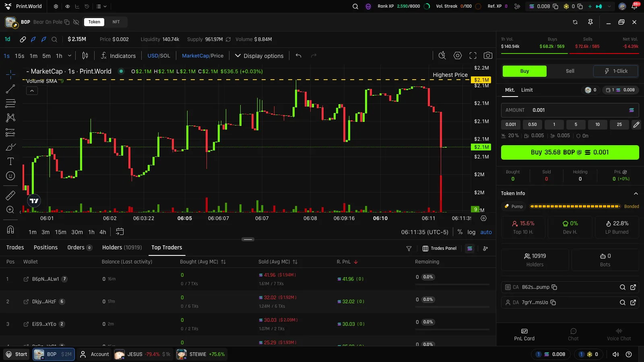Expand Display options dropdown
This screenshot has height=362, width=644.
(259, 56)
